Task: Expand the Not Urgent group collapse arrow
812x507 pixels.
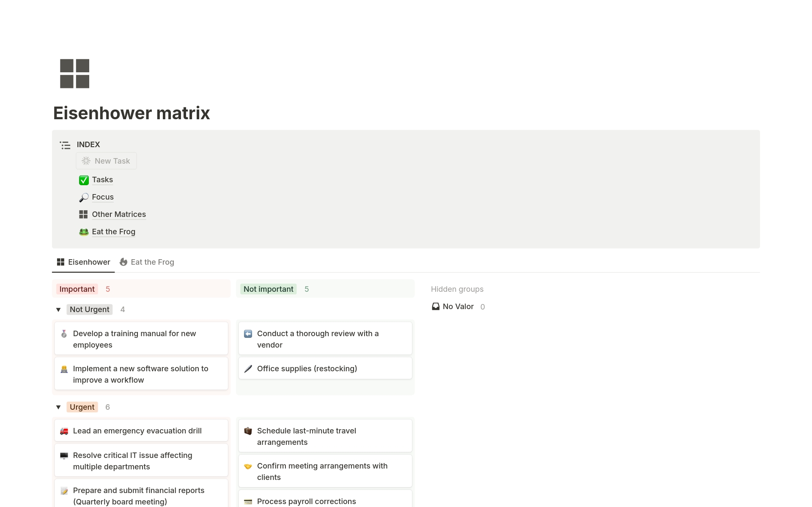Action: [x=58, y=309]
